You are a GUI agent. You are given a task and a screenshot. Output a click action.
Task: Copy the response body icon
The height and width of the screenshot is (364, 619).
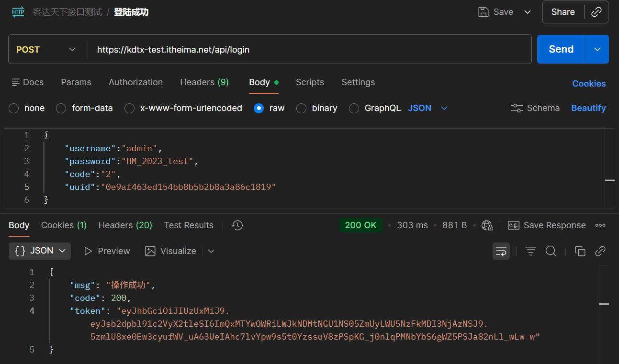580,251
